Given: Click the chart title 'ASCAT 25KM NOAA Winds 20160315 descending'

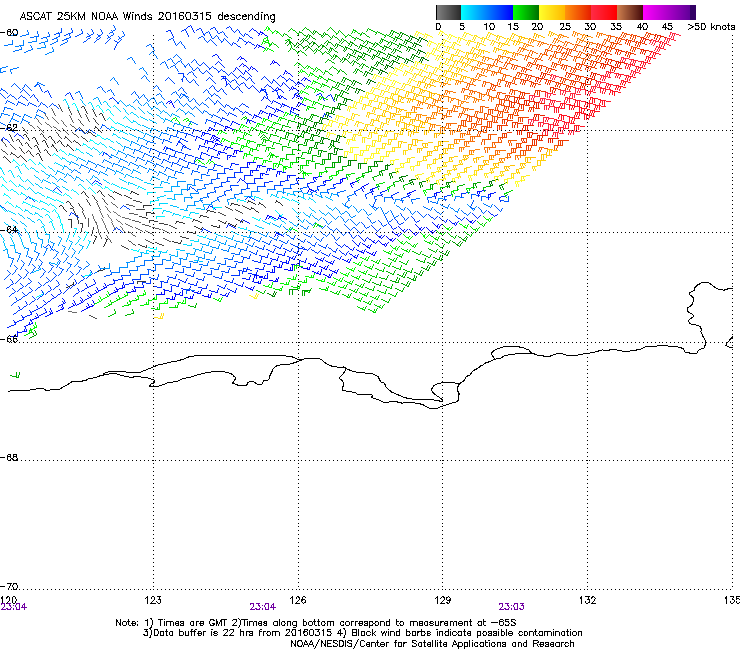Looking at the screenshot, I should click(x=147, y=16).
